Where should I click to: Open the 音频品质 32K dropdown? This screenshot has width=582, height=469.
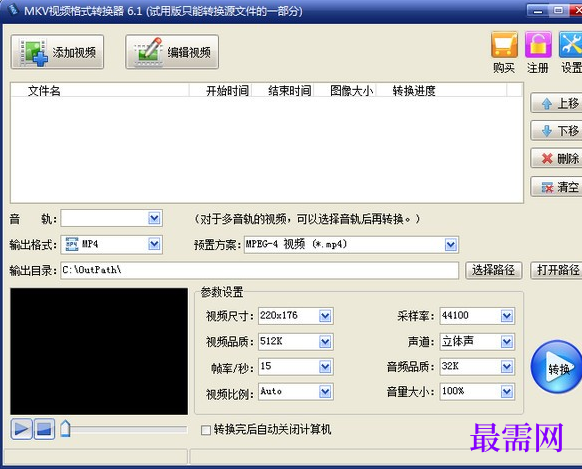point(507,367)
